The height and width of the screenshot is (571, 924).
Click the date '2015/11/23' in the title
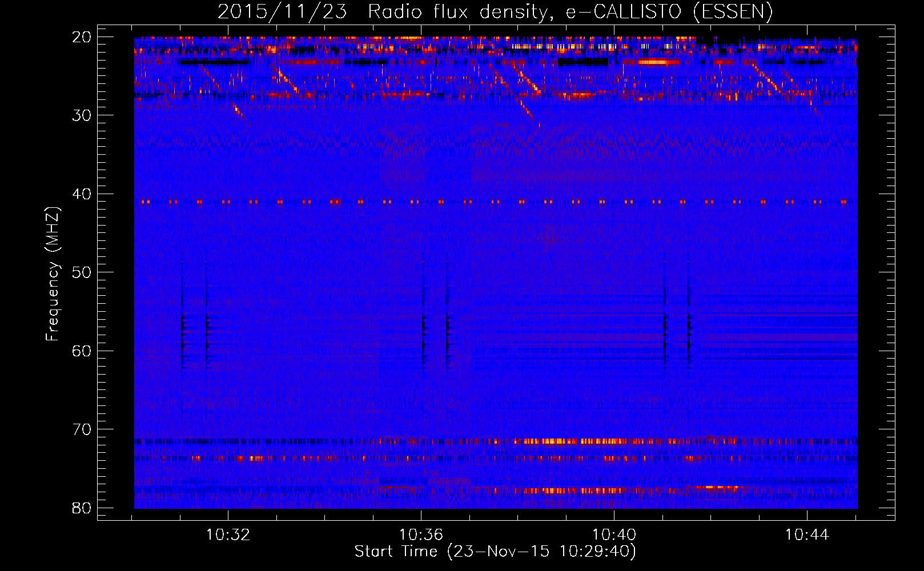pos(282,12)
